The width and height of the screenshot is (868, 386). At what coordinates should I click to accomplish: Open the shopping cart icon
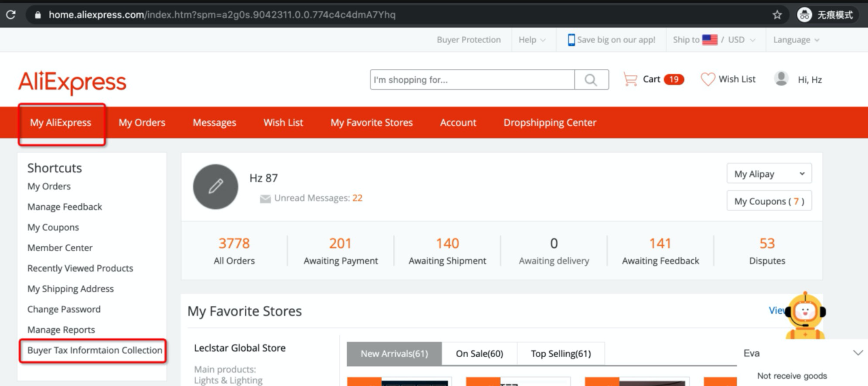[x=630, y=79]
